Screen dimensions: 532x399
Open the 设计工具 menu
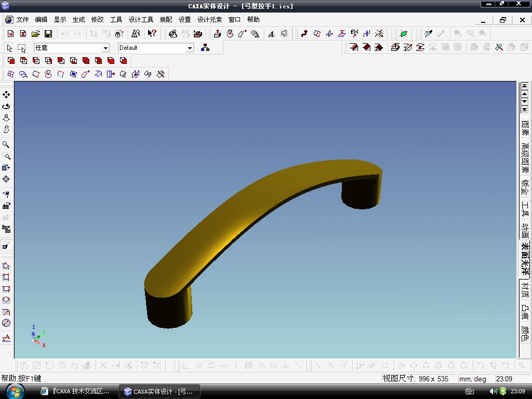coord(141,20)
